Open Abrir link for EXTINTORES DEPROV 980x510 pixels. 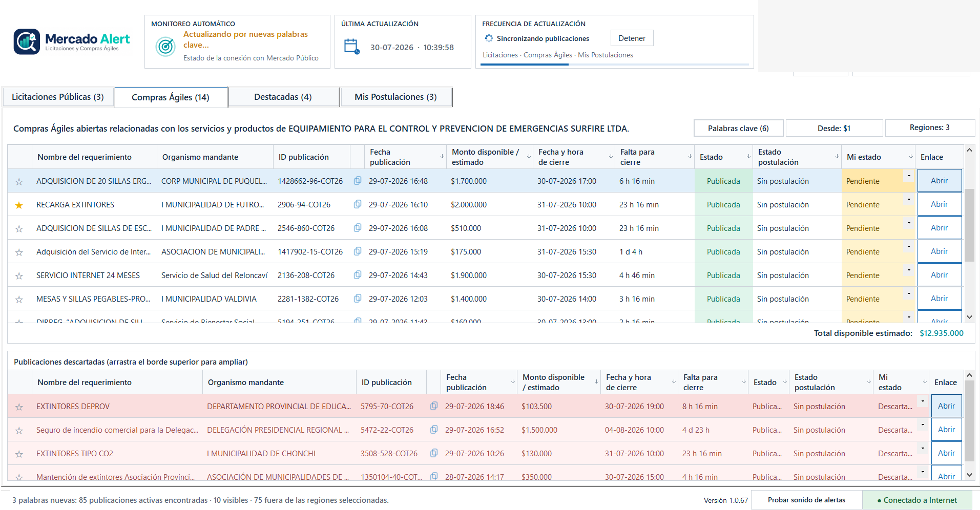(946, 406)
